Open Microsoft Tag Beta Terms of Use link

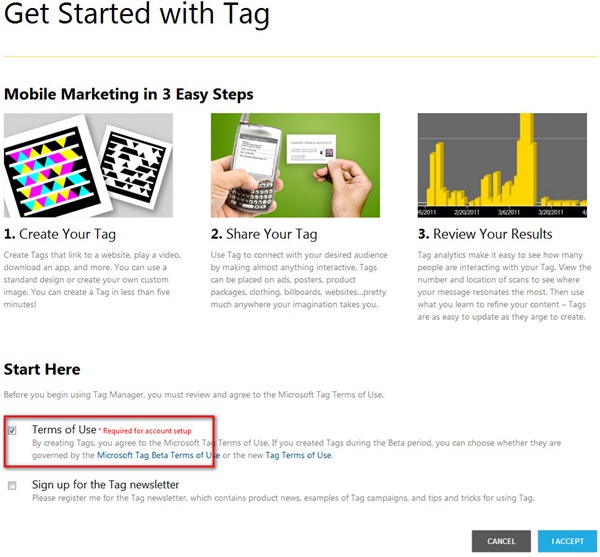[158, 455]
